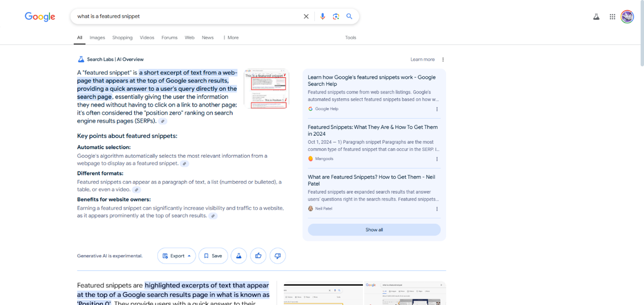This screenshot has width=644, height=305.
Task: Open AI Overview three-dot options menu
Action: click(443, 59)
